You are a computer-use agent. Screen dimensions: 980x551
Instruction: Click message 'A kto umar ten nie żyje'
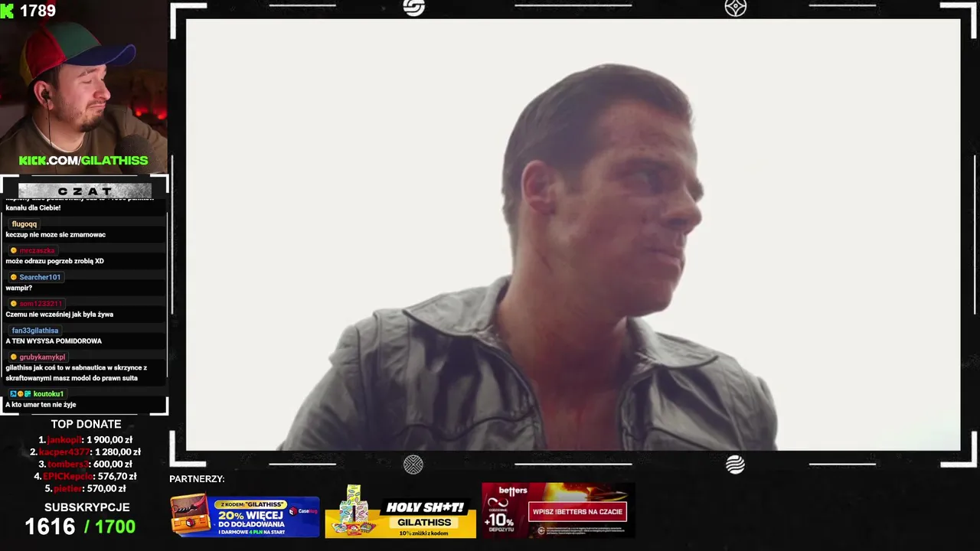coord(41,405)
